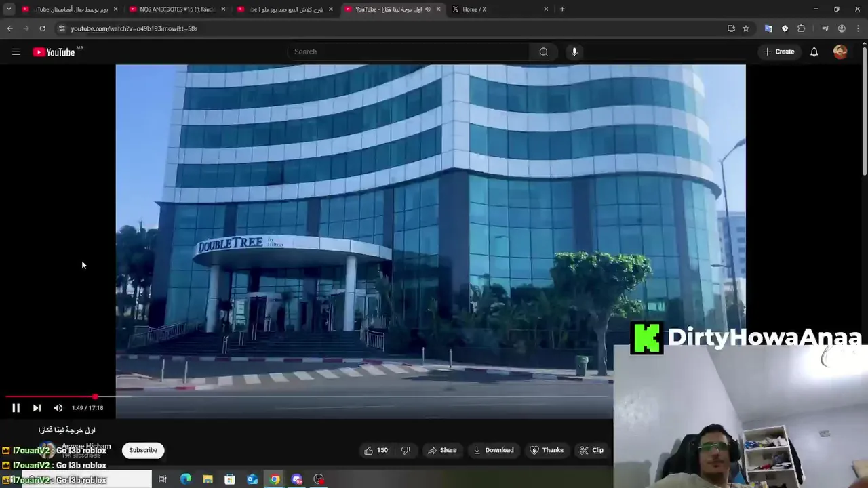868x488 pixels.
Task: Create a Clip from this video
Action: click(x=591, y=450)
